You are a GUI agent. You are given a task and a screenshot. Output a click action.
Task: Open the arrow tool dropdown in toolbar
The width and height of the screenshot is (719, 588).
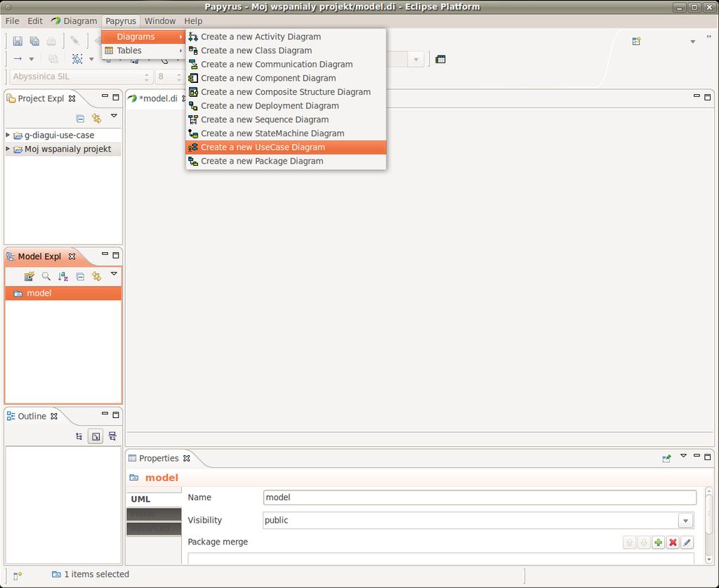31,59
